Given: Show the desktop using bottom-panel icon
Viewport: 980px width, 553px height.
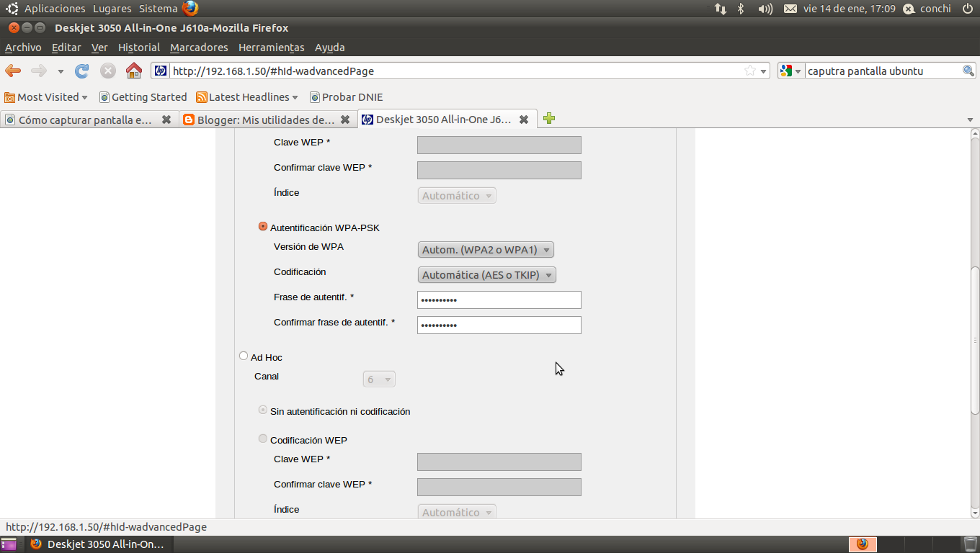Looking at the screenshot, I should 9,544.
